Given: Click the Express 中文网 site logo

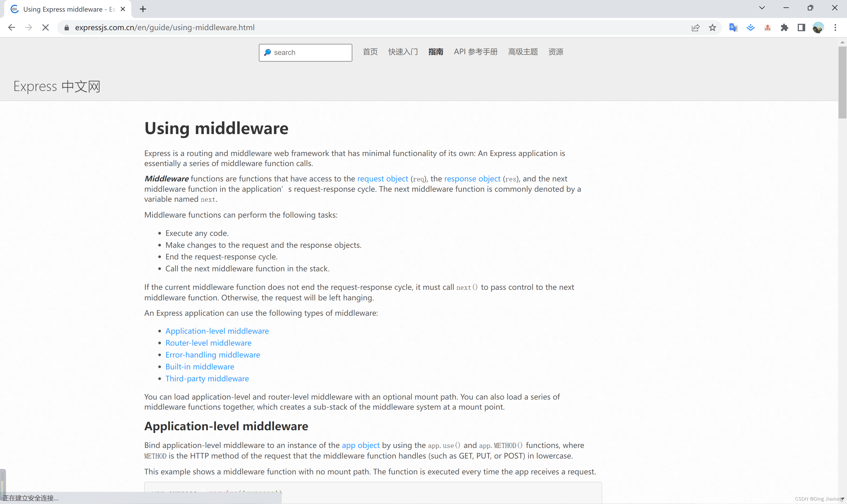Looking at the screenshot, I should point(57,87).
